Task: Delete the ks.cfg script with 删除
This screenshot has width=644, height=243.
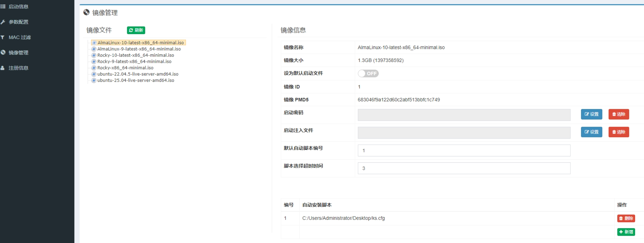Action: coord(626,218)
